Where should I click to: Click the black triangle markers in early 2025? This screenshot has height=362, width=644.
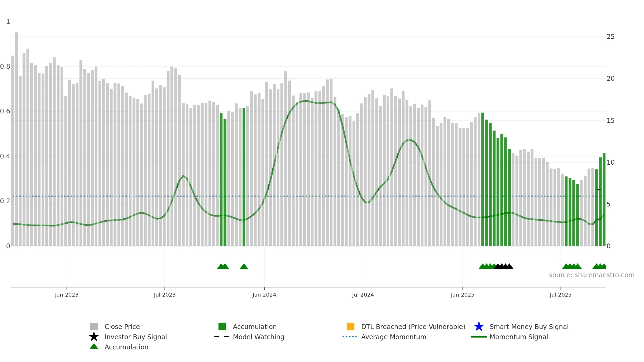[x=504, y=266]
